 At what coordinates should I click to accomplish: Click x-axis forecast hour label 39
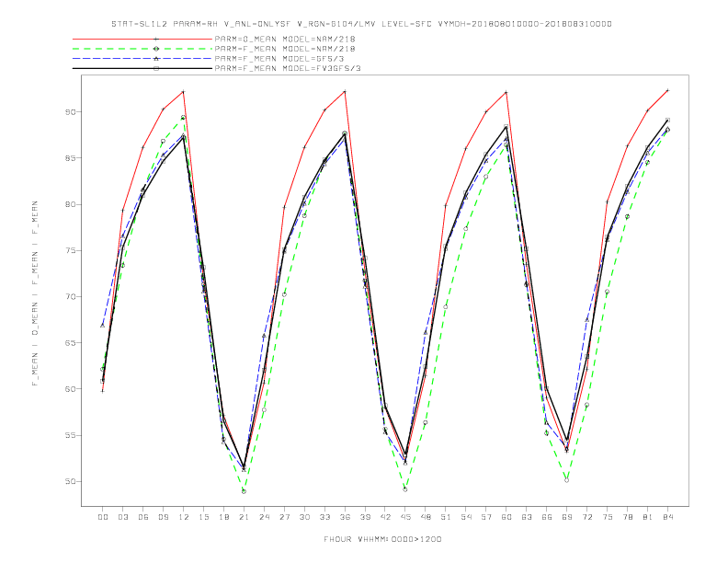pos(365,517)
